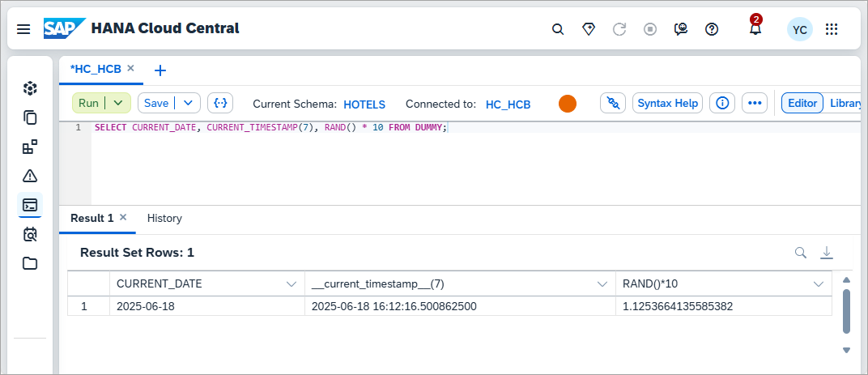868x375 pixels.
Task: Close the Result 1 tab
Action: point(123,217)
